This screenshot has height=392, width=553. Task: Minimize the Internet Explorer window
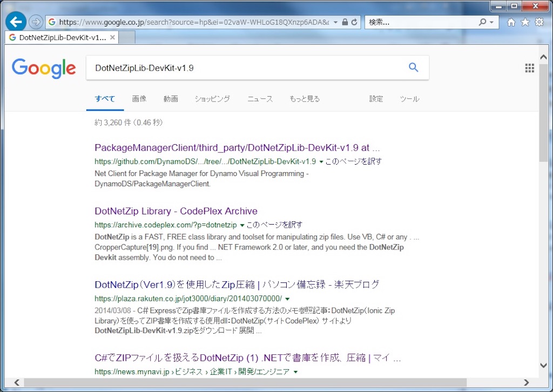click(498, 6)
